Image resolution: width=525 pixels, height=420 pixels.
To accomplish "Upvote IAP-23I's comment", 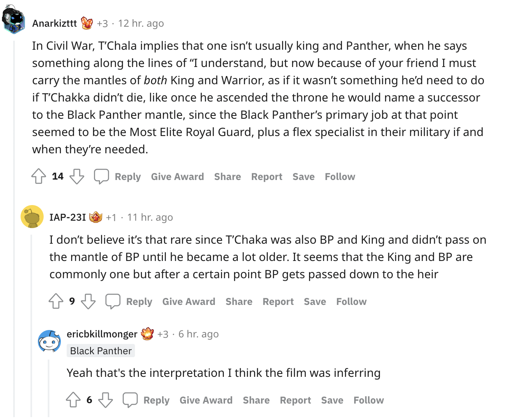I will (x=56, y=301).
